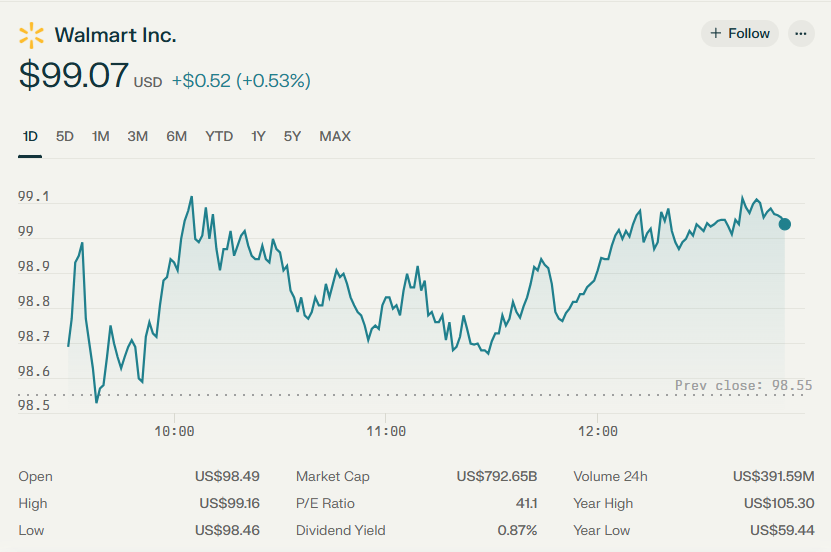Click the $99.07 current price
Image resolution: width=831 pixels, height=552 pixels.
74,75
